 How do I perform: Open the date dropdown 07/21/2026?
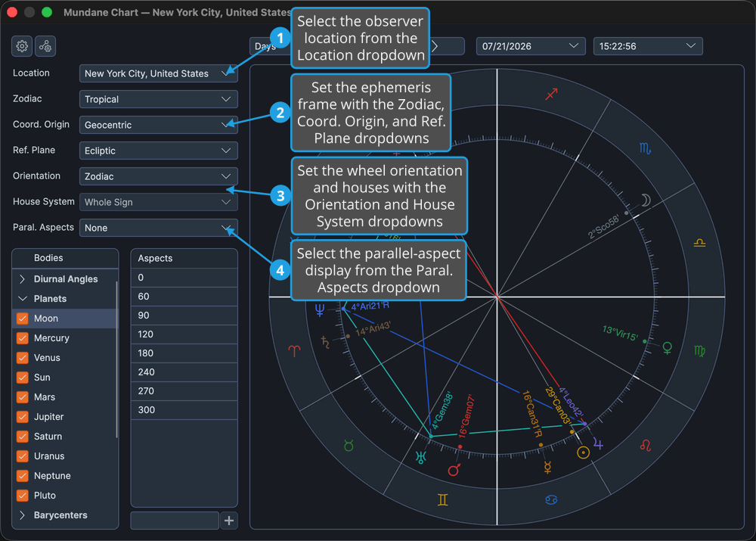point(531,46)
